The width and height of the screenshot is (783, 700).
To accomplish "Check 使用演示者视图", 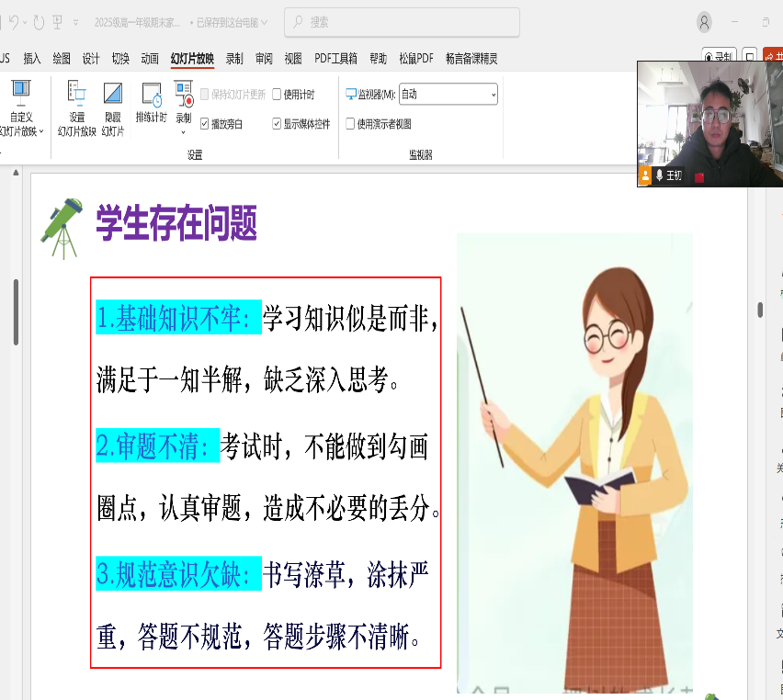I will [351, 122].
